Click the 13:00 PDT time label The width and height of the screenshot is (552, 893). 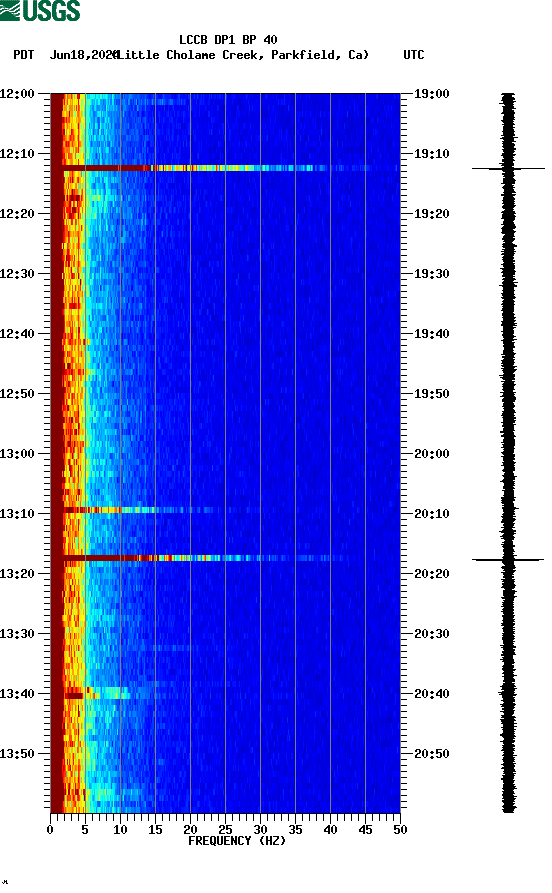[17, 454]
